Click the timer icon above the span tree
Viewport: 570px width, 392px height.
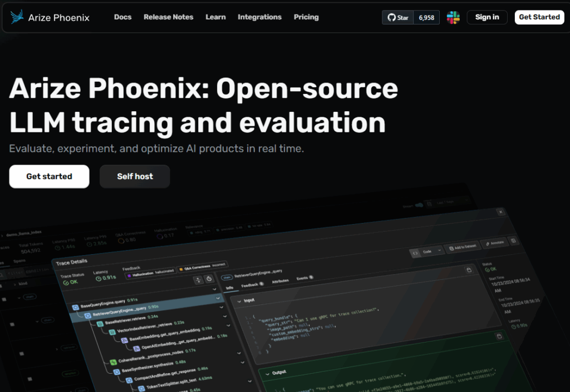tap(209, 279)
